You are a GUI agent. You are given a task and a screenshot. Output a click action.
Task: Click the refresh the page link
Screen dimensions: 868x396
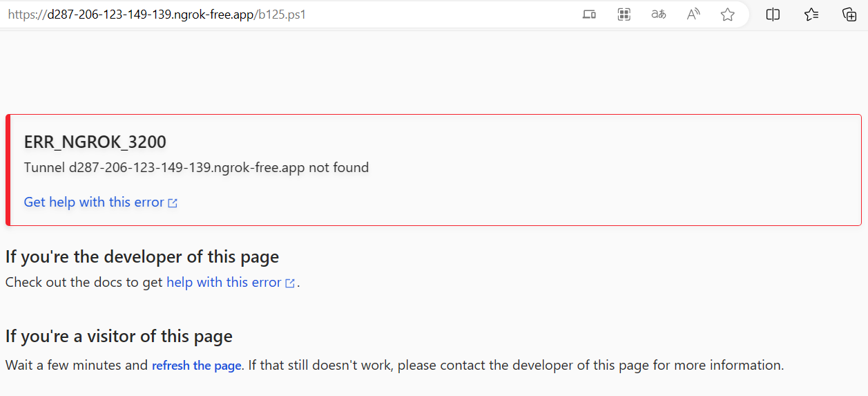click(x=197, y=366)
